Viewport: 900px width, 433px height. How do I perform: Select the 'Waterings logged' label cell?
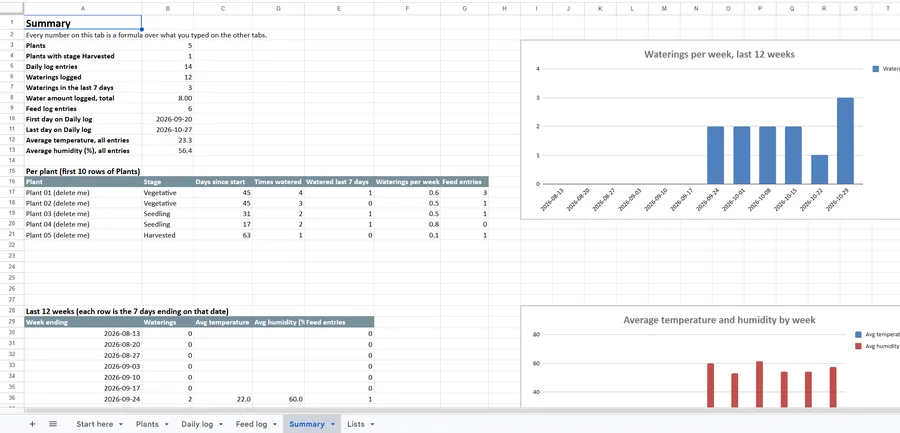[x=83, y=77]
